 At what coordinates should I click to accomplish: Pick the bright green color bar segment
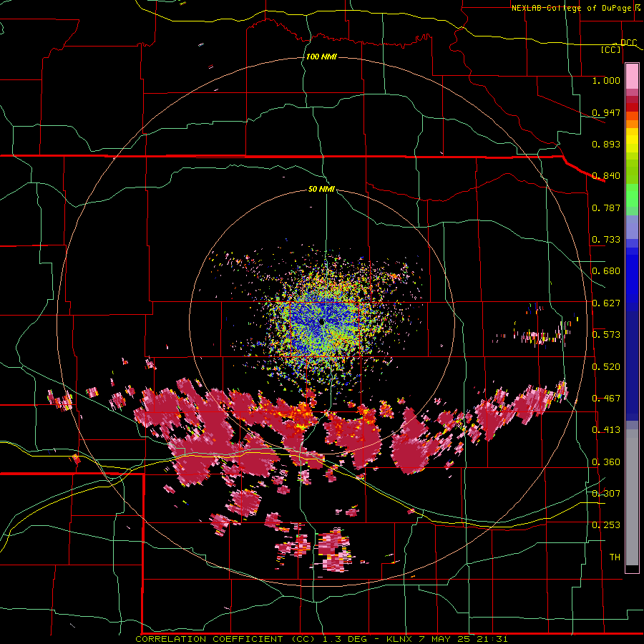pos(632,195)
